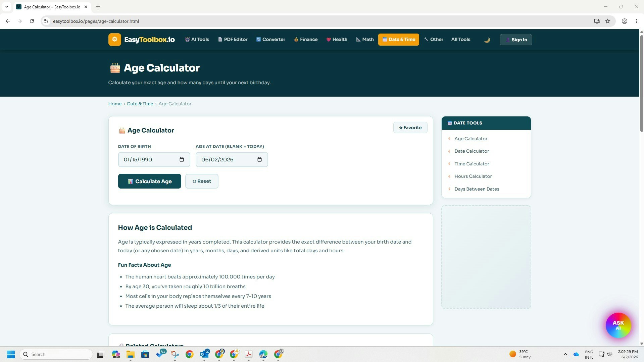644x362 pixels.
Task: Open Converter menu
Action: [x=270, y=39]
